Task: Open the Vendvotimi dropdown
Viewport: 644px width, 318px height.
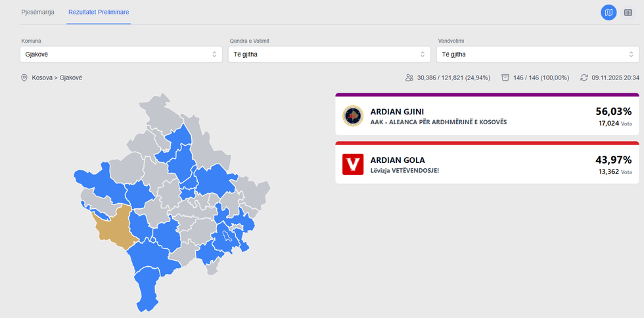Action: coord(538,54)
